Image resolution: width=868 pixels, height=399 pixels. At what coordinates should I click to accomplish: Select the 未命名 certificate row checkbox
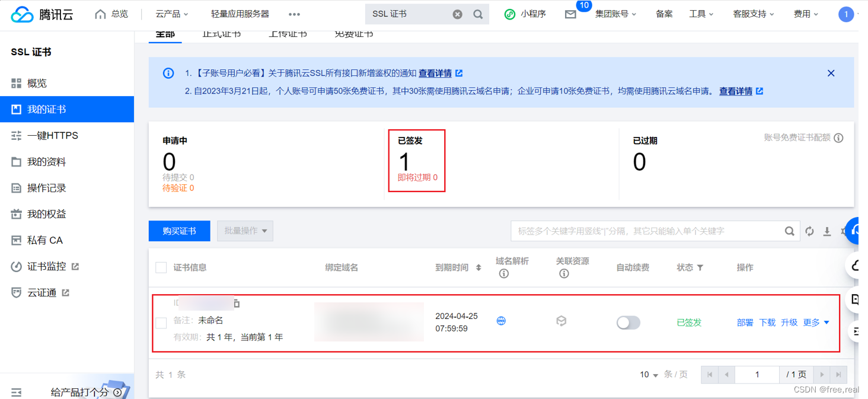(161, 323)
